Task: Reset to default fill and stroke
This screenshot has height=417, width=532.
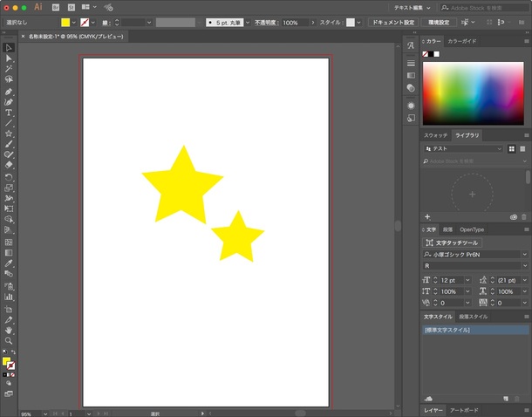Action: point(4,352)
